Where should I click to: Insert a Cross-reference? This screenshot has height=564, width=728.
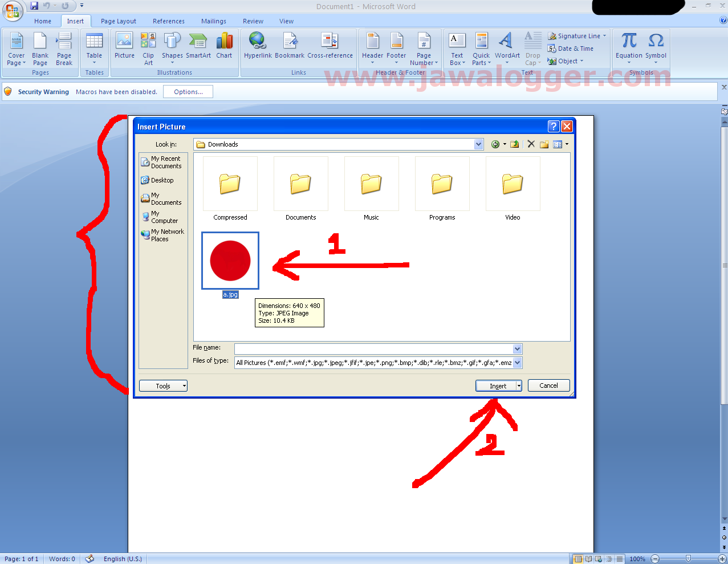(x=330, y=45)
